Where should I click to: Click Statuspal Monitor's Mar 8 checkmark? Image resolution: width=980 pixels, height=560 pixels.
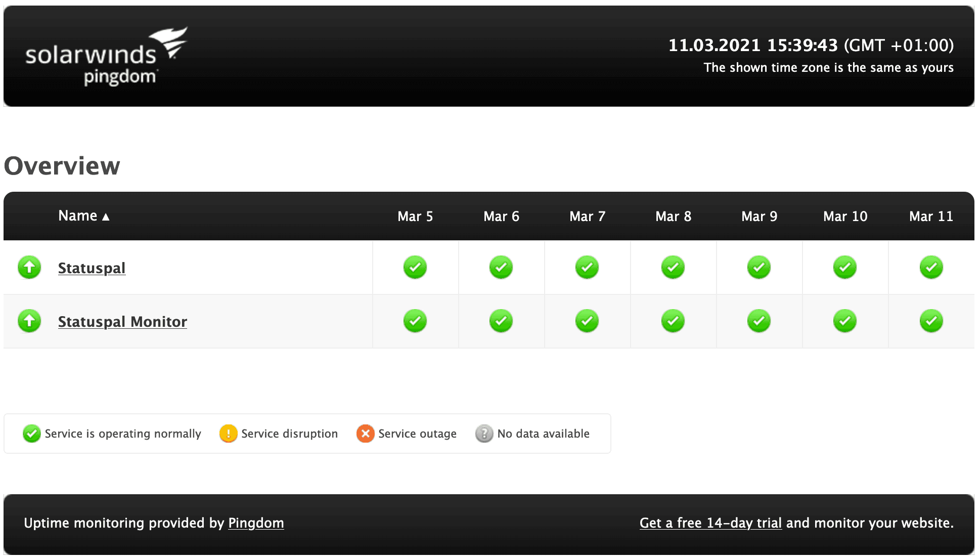tap(673, 321)
